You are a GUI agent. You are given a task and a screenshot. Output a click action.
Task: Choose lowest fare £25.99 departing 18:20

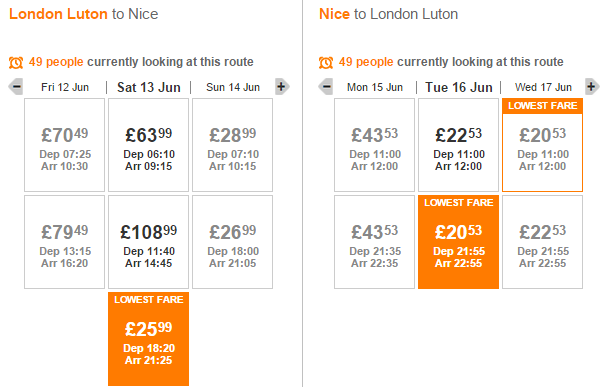[149, 339]
